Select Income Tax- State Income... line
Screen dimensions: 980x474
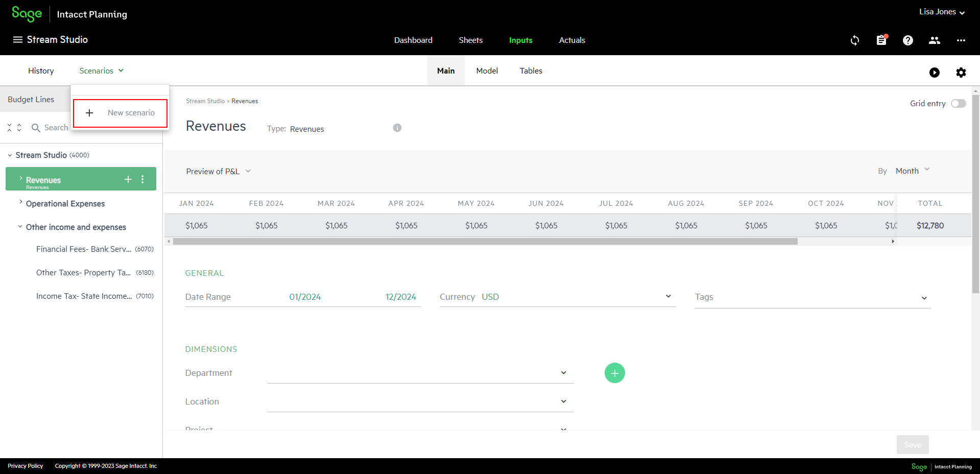point(94,296)
